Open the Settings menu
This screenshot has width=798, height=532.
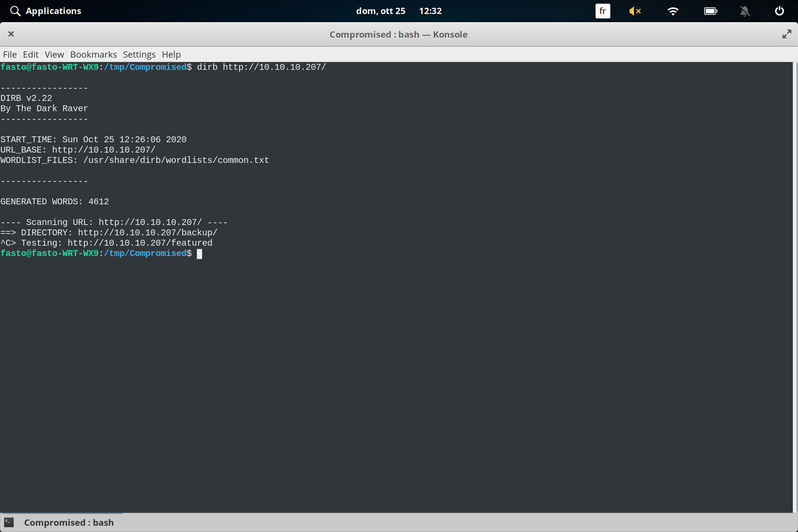tap(139, 54)
